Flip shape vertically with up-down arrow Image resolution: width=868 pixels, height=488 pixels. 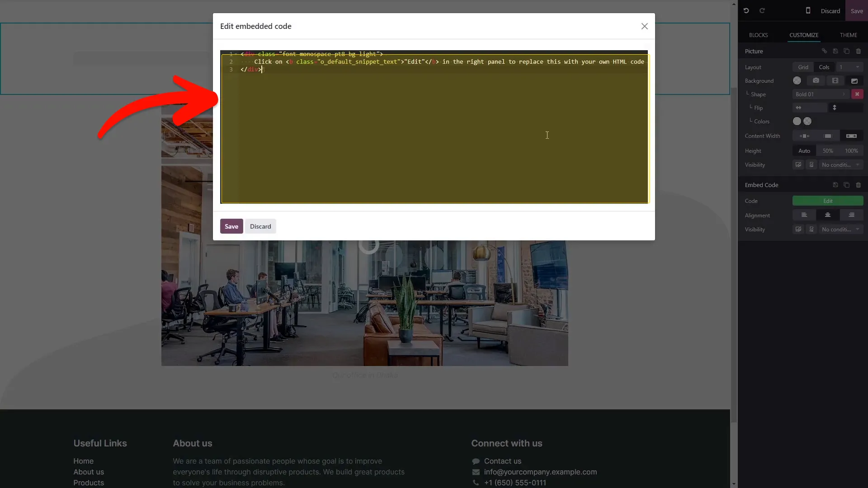coord(835,108)
